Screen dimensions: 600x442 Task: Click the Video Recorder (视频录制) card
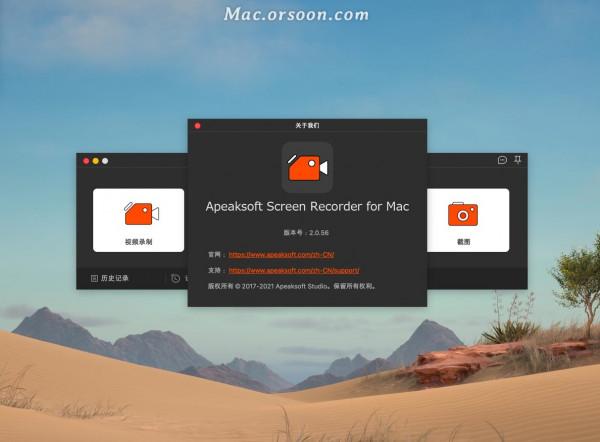tap(138, 220)
